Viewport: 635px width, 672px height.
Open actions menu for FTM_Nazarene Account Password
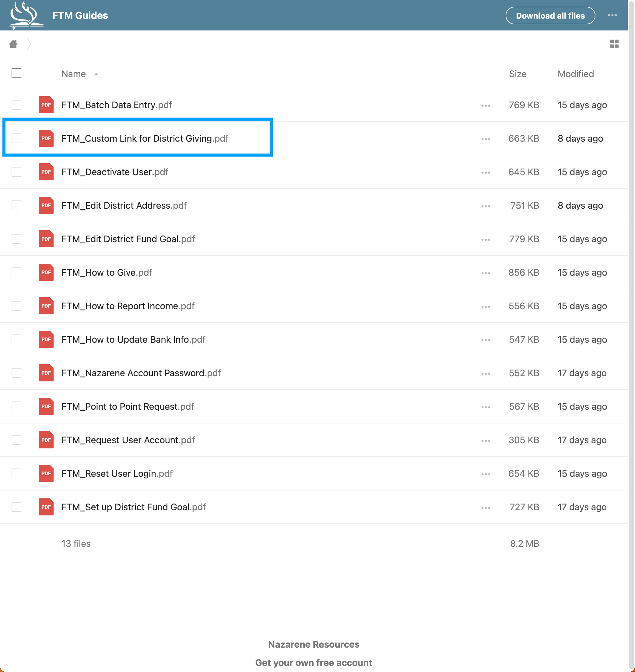pos(486,373)
